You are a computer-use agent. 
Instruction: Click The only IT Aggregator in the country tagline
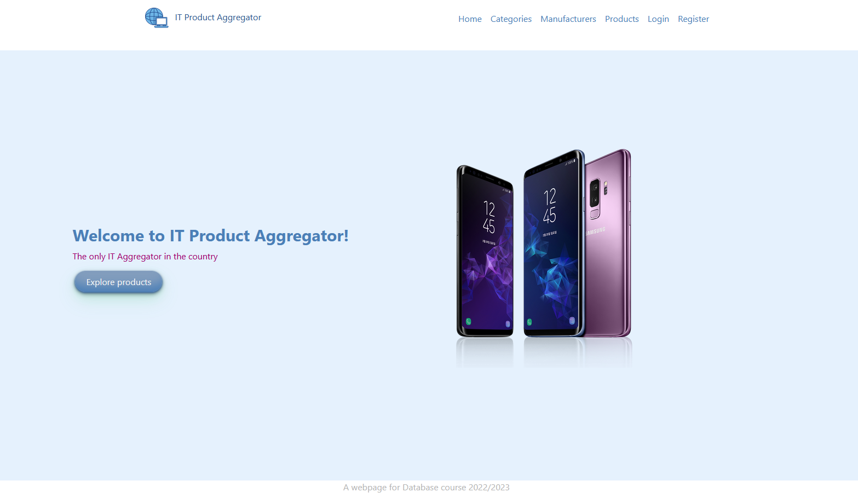tap(145, 257)
